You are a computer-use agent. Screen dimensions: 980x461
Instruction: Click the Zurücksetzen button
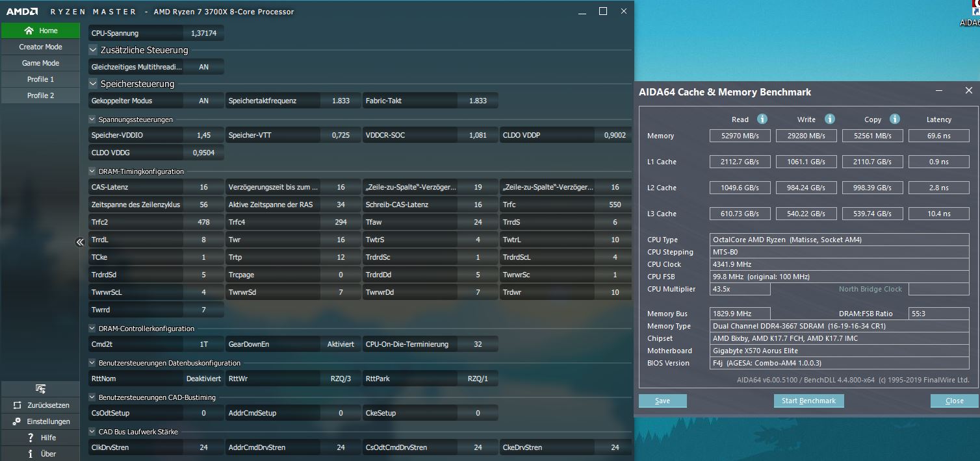point(40,405)
